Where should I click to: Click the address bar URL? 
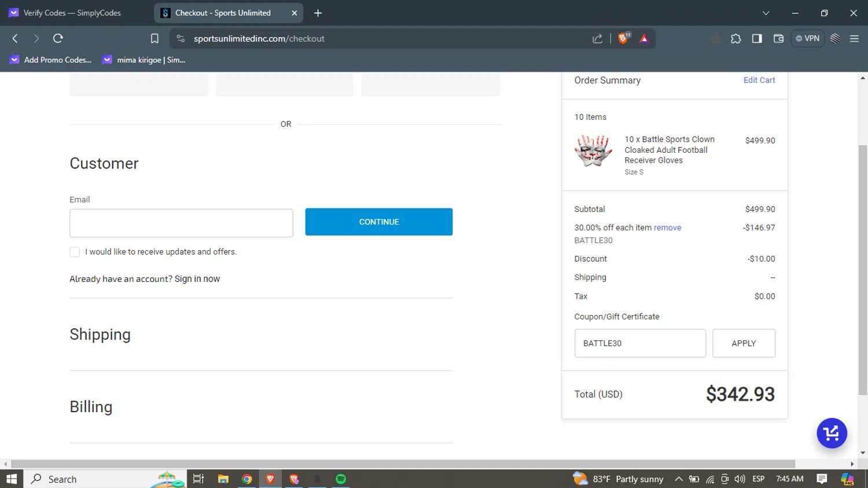[259, 39]
